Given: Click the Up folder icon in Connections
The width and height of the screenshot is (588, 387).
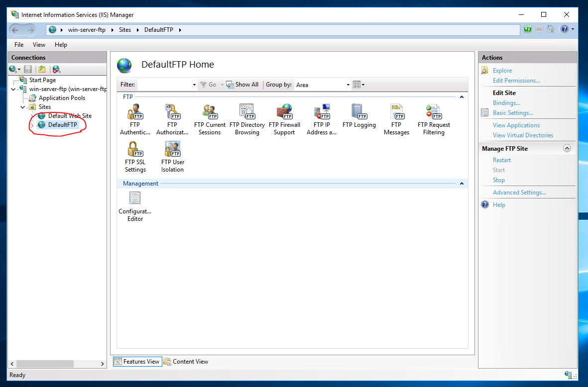Looking at the screenshot, I should click(42, 69).
